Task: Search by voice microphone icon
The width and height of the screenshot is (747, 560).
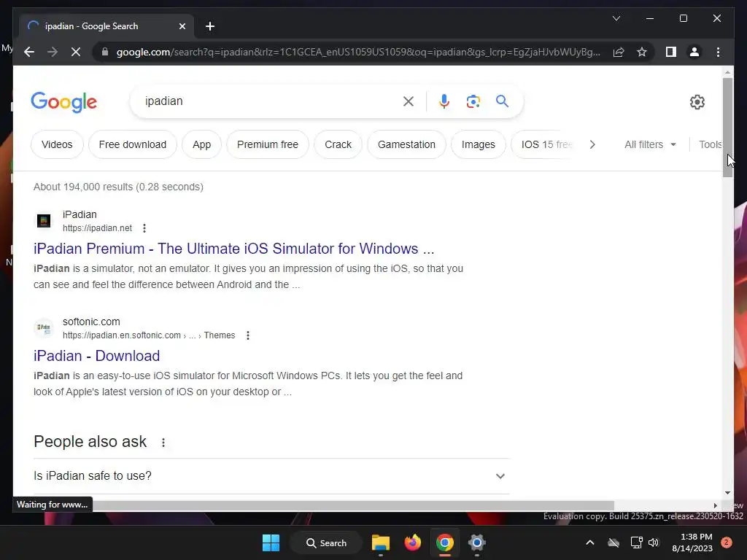Action: [444, 101]
